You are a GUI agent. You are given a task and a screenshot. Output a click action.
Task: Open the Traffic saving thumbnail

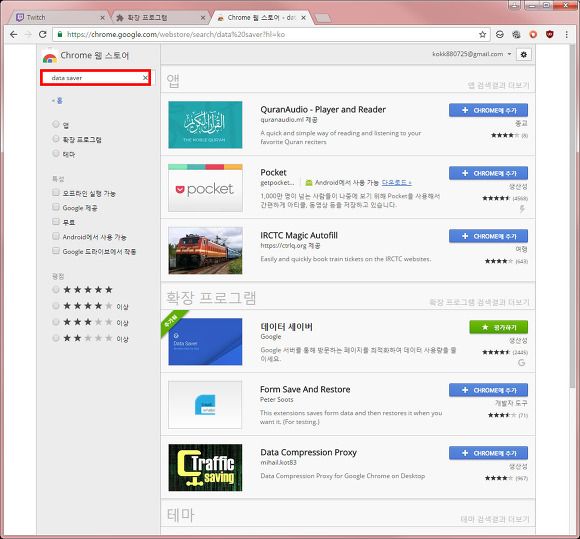[x=205, y=468]
